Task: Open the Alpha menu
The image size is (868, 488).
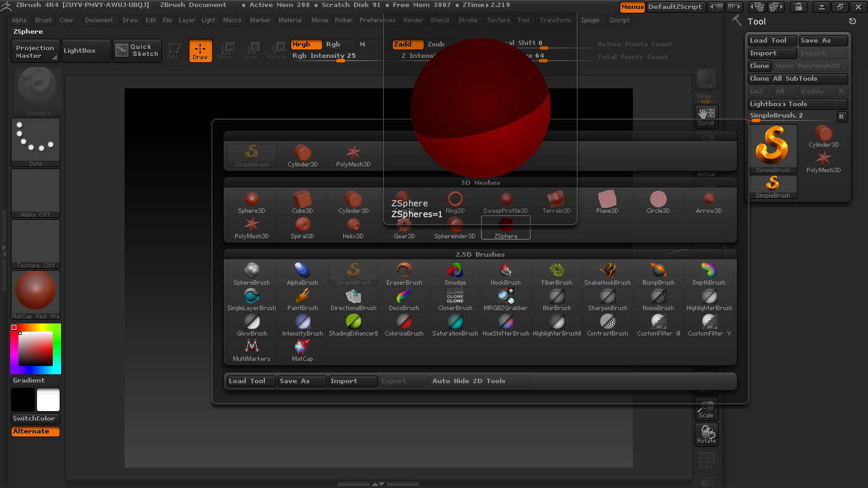Action: [x=19, y=20]
